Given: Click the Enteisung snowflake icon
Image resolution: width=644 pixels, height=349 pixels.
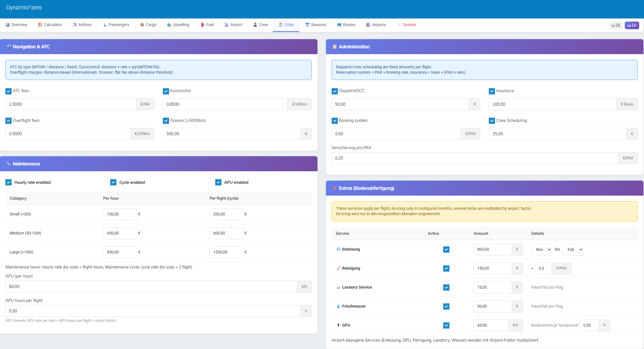Looking at the screenshot, I should click(x=338, y=249).
